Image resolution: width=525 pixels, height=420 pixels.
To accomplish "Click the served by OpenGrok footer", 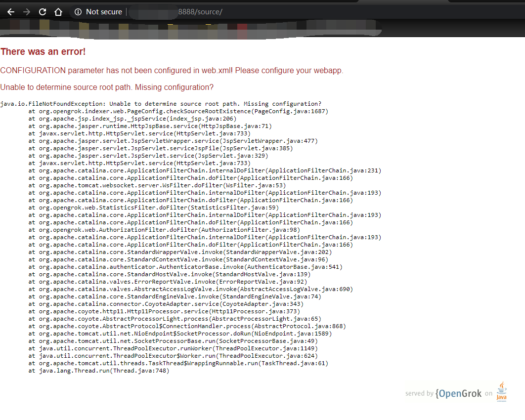I will [443, 393].
